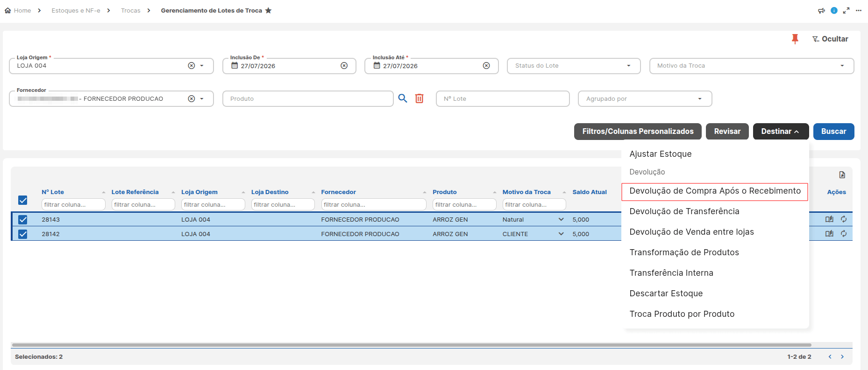Viewport: 868px width, 370px height.
Task: Choose Devolução de Venda entre lojas
Action: point(691,232)
